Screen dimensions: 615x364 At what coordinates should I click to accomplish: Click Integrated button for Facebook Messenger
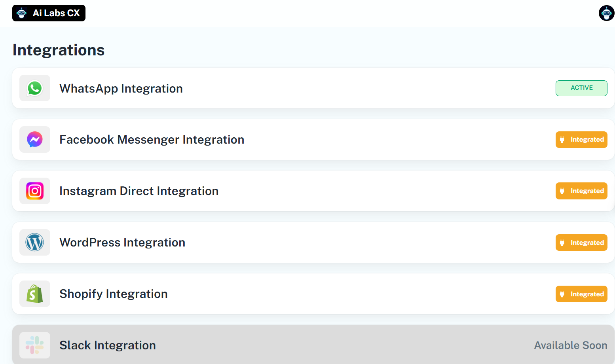click(x=581, y=140)
